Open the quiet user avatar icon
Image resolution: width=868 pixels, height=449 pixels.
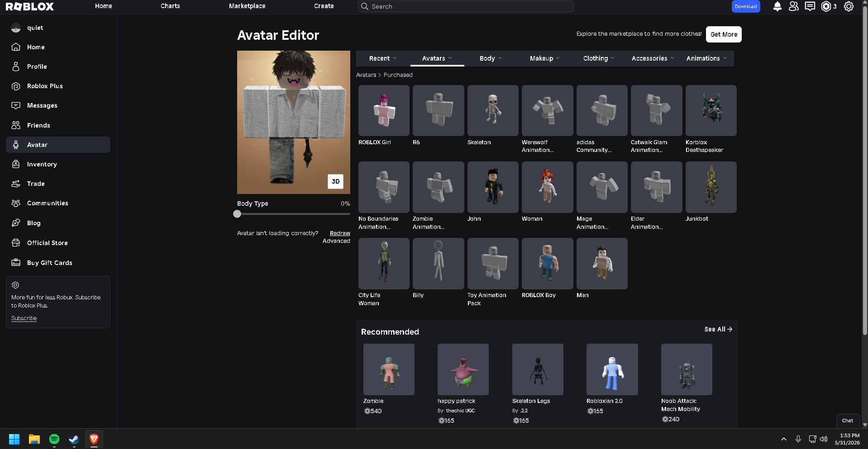pos(16,28)
